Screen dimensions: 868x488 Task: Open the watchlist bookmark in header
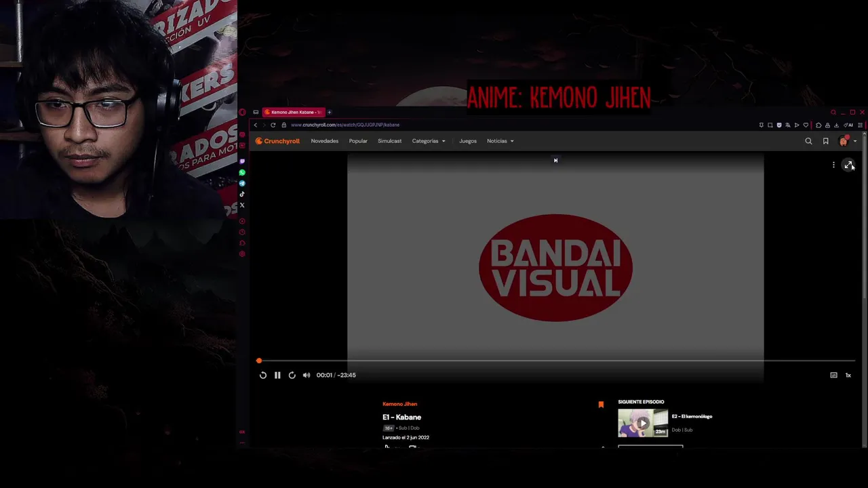tap(825, 141)
